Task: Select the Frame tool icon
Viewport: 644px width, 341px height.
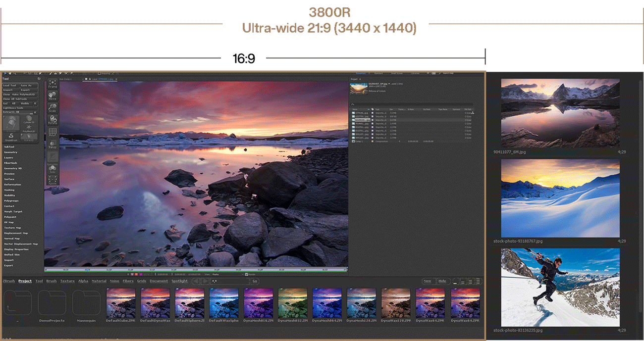Action: click(53, 84)
